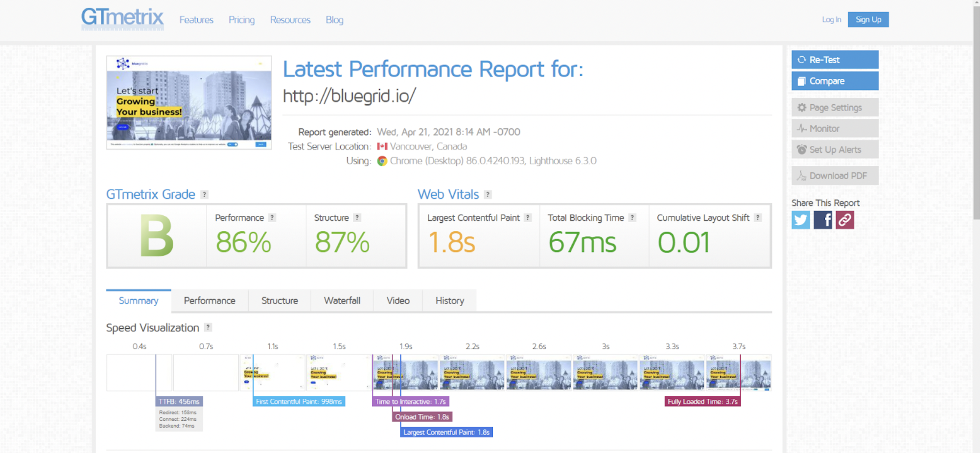Click the 1.5s filmstrip frame
This screenshot has width=980, height=453.
[x=339, y=372]
